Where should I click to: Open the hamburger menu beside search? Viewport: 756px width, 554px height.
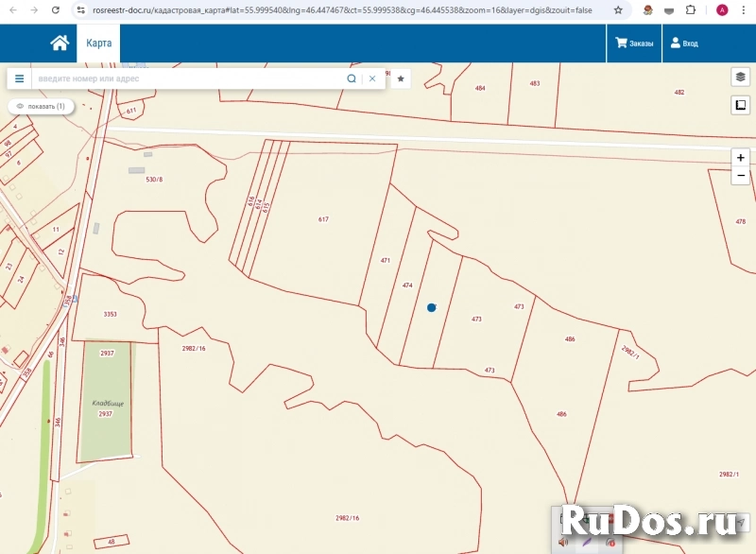(x=19, y=78)
